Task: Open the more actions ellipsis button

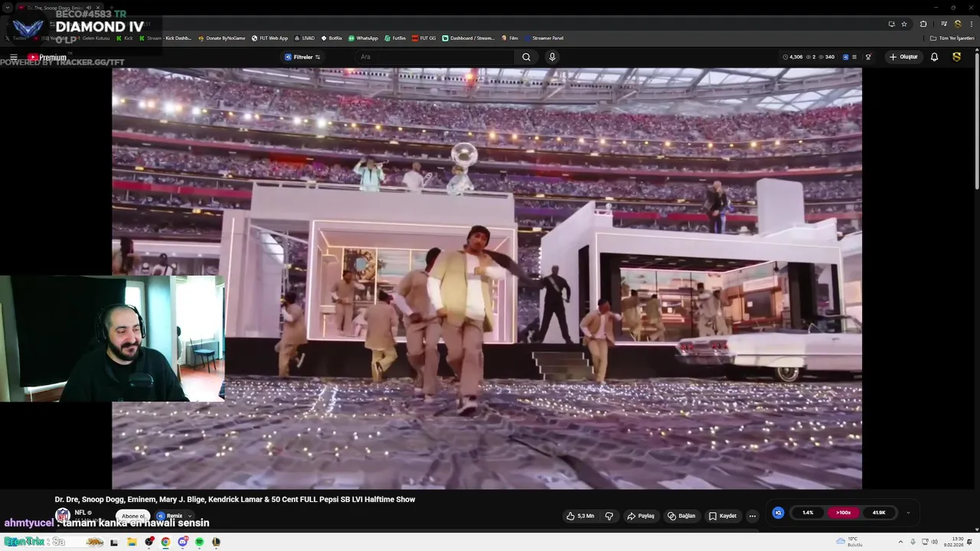Action: tap(752, 516)
